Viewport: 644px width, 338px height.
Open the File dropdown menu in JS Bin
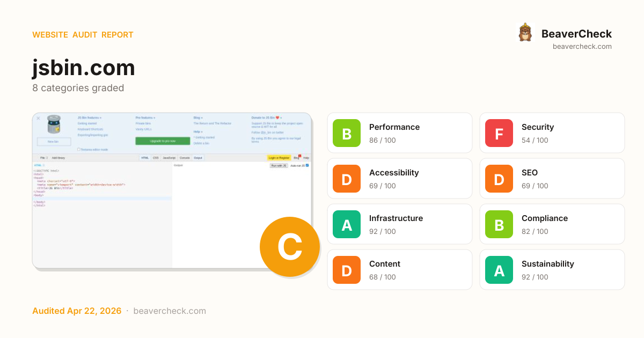click(x=43, y=158)
